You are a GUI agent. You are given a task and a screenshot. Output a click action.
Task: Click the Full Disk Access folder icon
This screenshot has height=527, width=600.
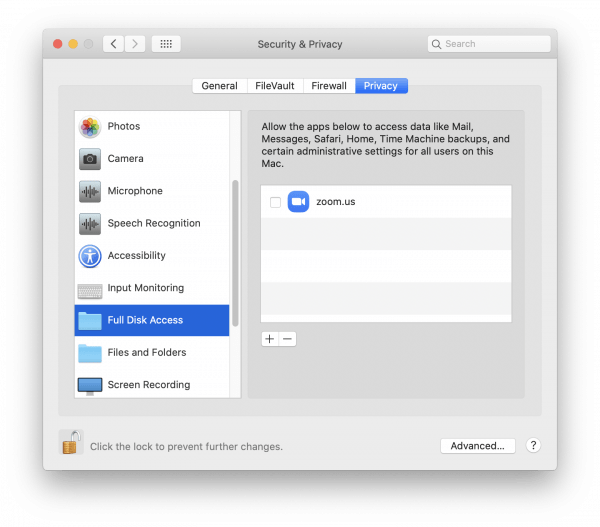90,320
